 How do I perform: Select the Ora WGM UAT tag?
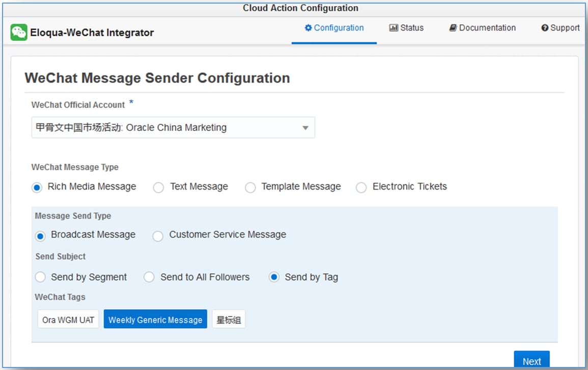point(68,320)
